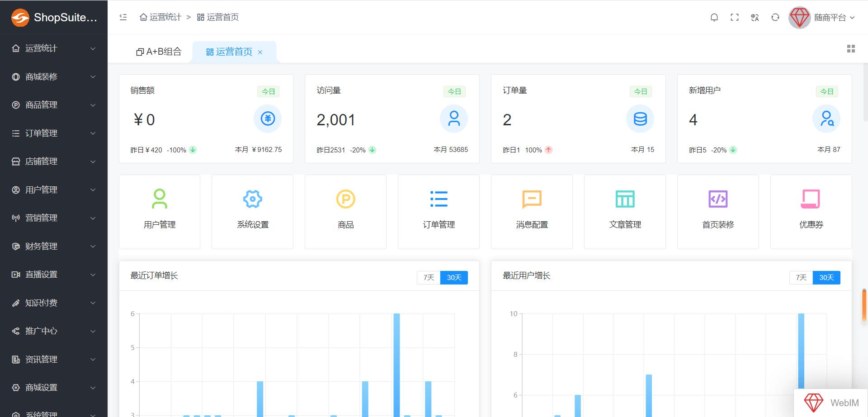The height and width of the screenshot is (417, 868).
Task: Click the 2,001 visit count
Action: click(336, 120)
